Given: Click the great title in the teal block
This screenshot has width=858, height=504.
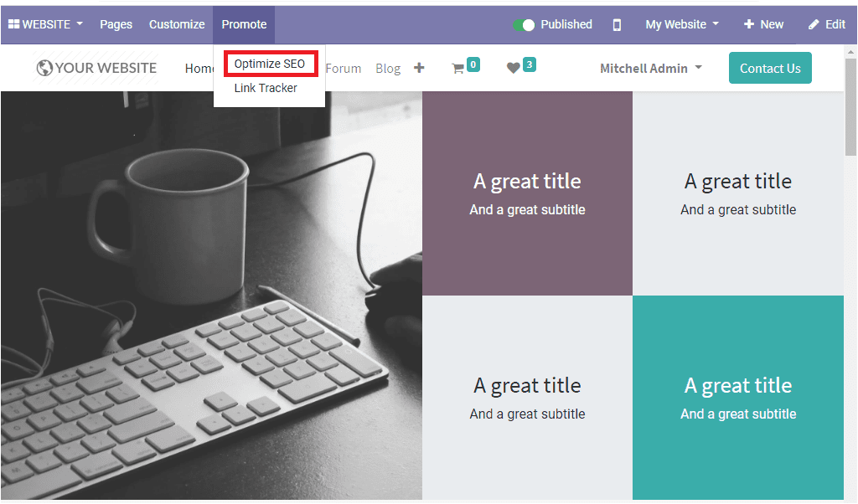Looking at the screenshot, I should (x=738, y=386).
